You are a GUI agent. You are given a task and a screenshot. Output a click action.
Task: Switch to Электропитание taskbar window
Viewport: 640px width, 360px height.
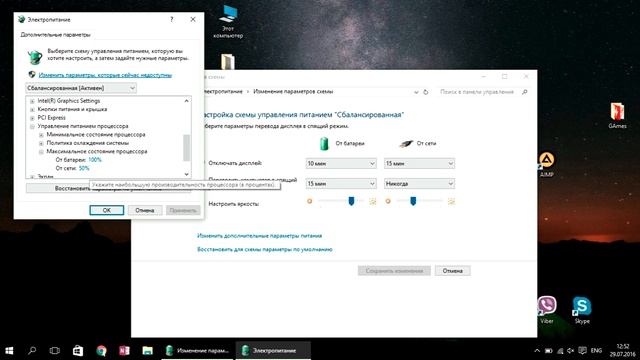tap(273, 351)
